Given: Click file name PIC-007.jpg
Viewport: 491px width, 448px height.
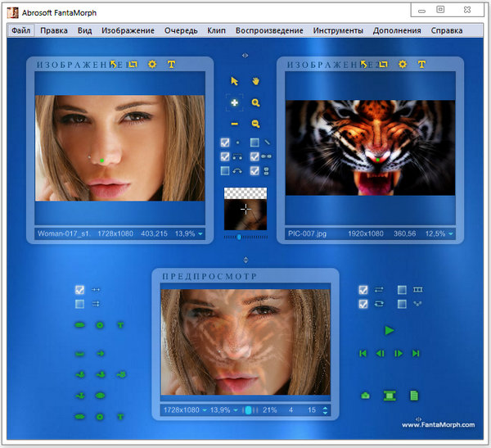Looking at the screenshot, I should tap(307, 234).
